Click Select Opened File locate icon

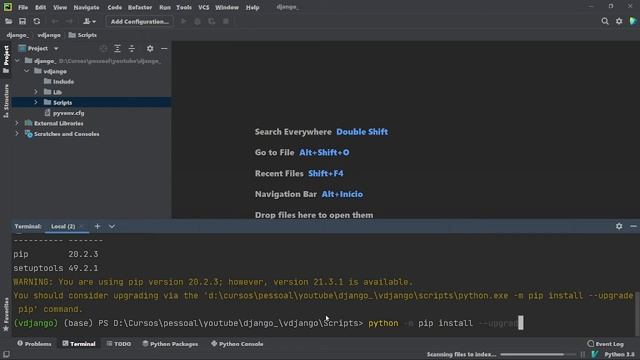[x=103, y=49]
